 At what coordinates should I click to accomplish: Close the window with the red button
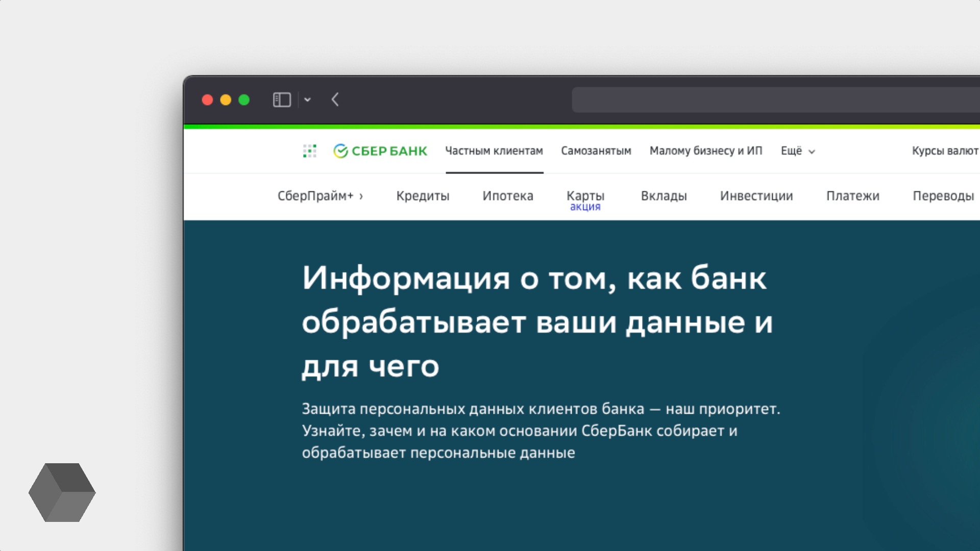(207, 100)
